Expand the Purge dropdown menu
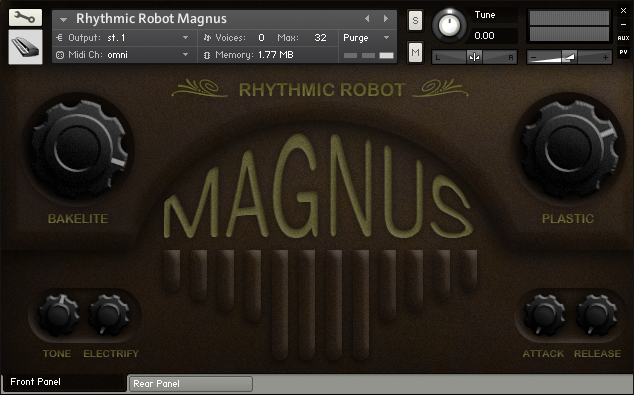The width and height of the screenshot is (634, 395). tap(367, 38)
